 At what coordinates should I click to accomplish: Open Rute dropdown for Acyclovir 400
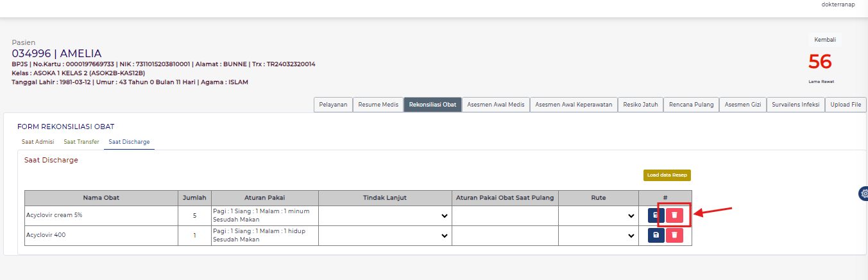pyautogui.click(x=599, y=236)
